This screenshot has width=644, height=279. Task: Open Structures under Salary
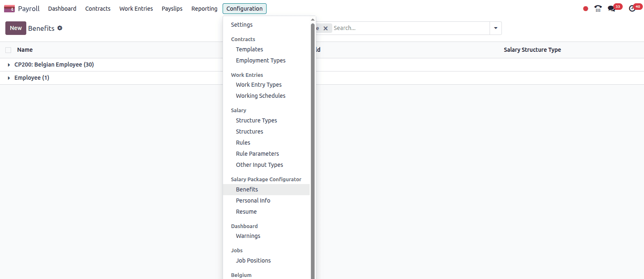pos(266,131)
